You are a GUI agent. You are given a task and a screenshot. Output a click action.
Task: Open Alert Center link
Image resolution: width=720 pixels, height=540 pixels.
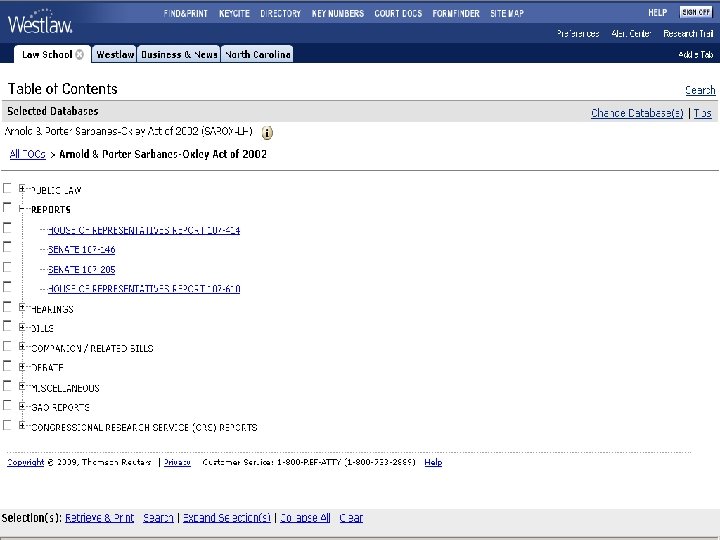tap(631, 34)
